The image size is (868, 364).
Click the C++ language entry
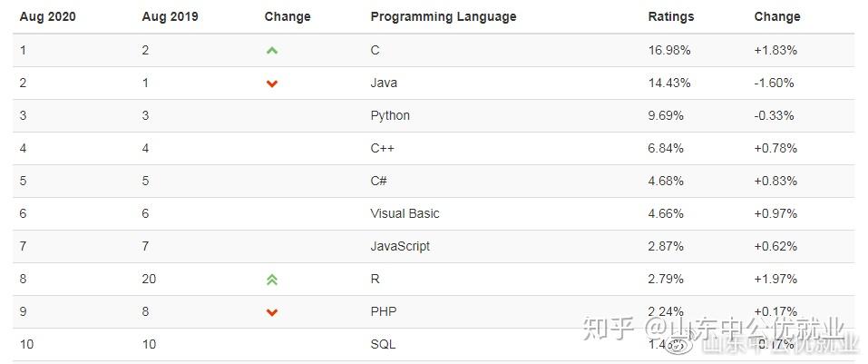[382, 148]
